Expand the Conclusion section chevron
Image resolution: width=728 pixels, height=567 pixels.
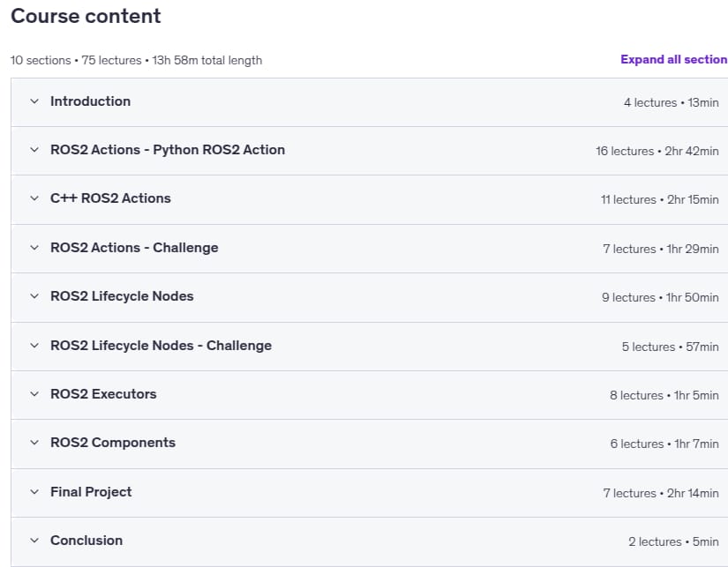(x=34, y=540)
